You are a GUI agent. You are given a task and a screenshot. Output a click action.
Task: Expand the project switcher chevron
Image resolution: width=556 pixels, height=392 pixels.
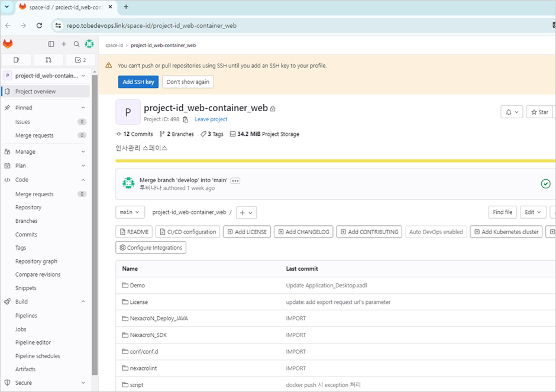coord(83,75)
